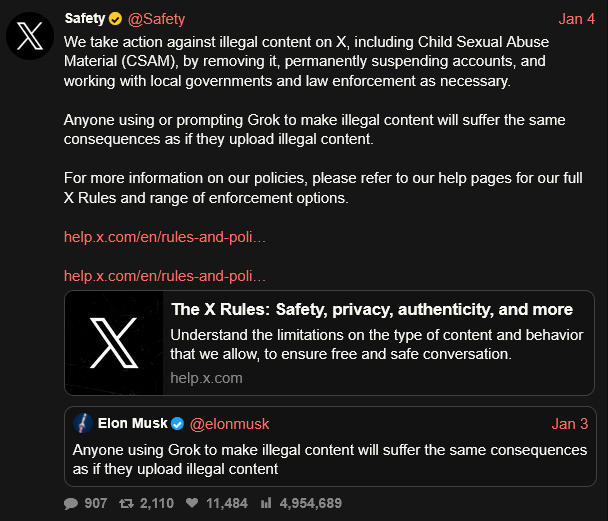Open the second help.x.com rules link
608x521 pixels.
tap(165, 275)
